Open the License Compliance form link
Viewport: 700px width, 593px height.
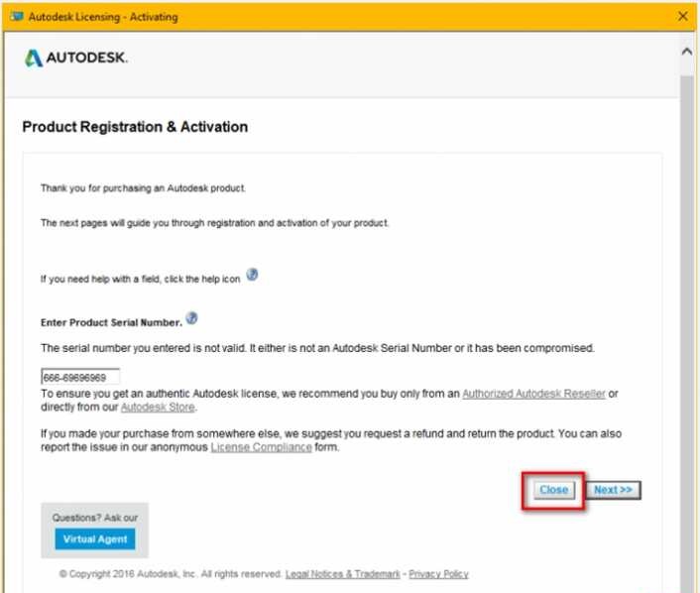tap(261, 447)
